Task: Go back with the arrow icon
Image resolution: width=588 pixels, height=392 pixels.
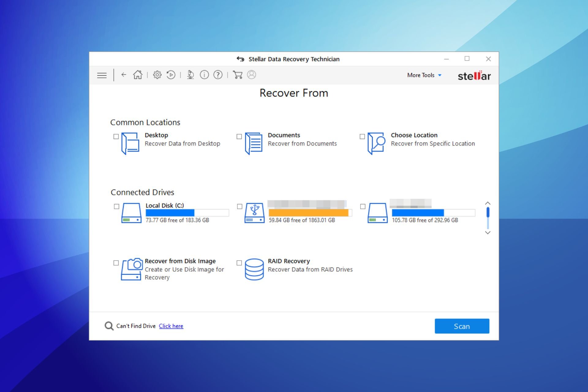Action: 124,75
